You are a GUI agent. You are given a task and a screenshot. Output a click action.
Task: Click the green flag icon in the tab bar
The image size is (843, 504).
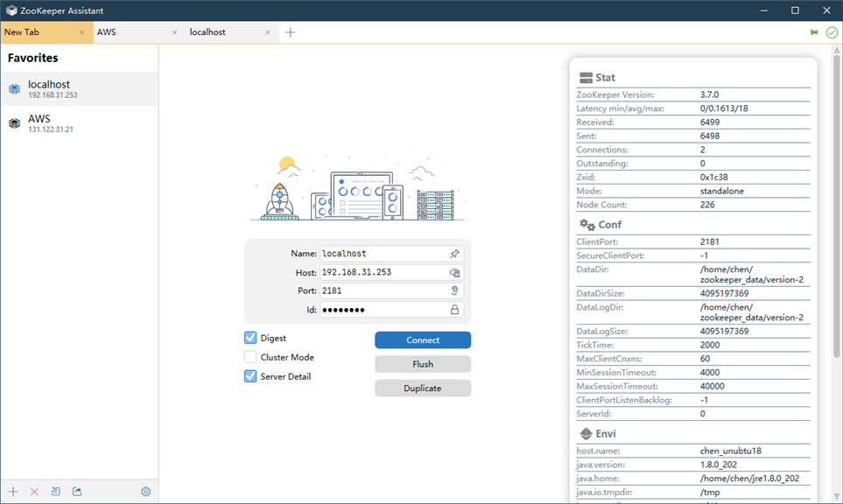(812, 31)
